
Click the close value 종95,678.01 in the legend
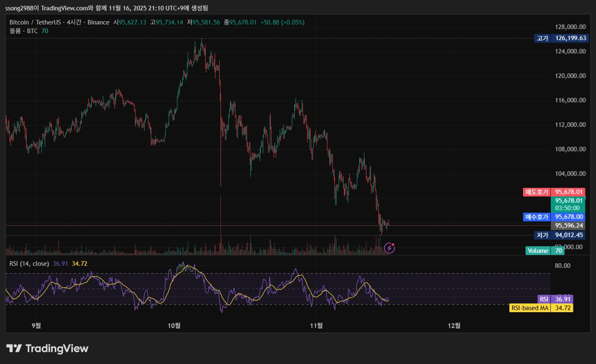[x=240, y=22]
